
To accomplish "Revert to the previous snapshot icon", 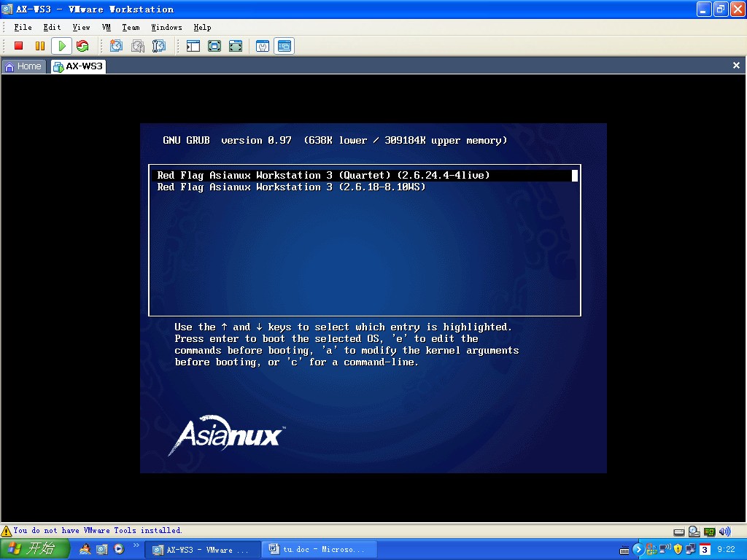I will (138, 46).
